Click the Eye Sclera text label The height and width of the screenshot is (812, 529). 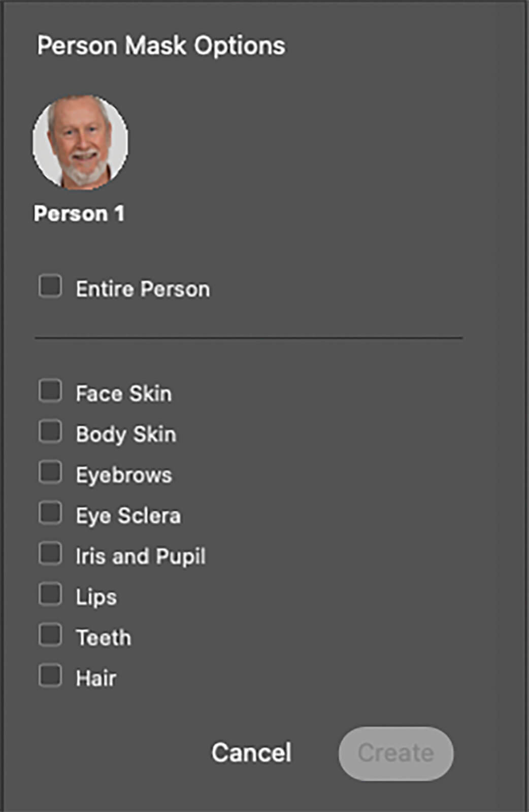click(128, 516)
